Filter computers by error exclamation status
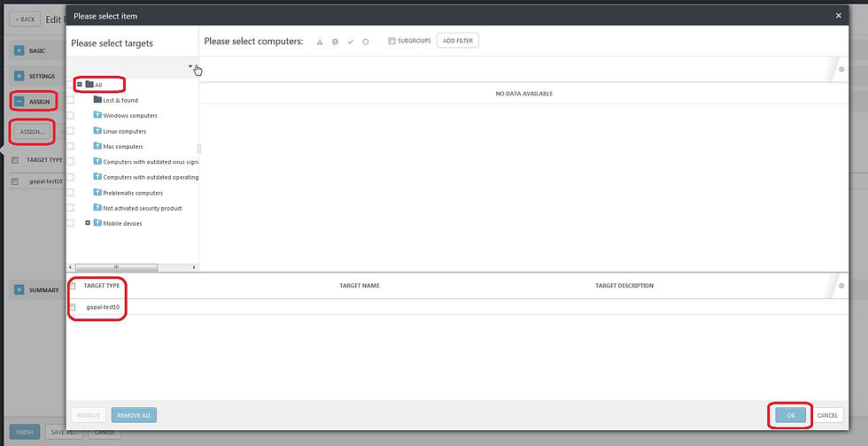 (x=335, y=42)
